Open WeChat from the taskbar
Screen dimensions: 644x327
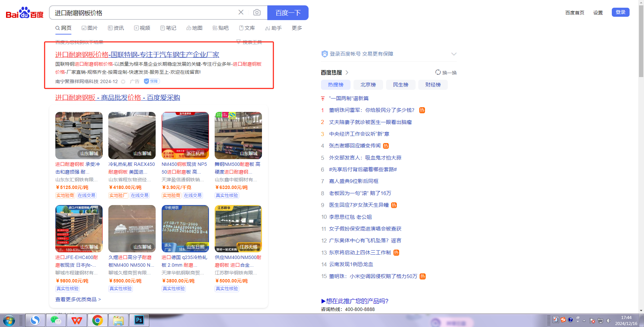pos(56,321)
